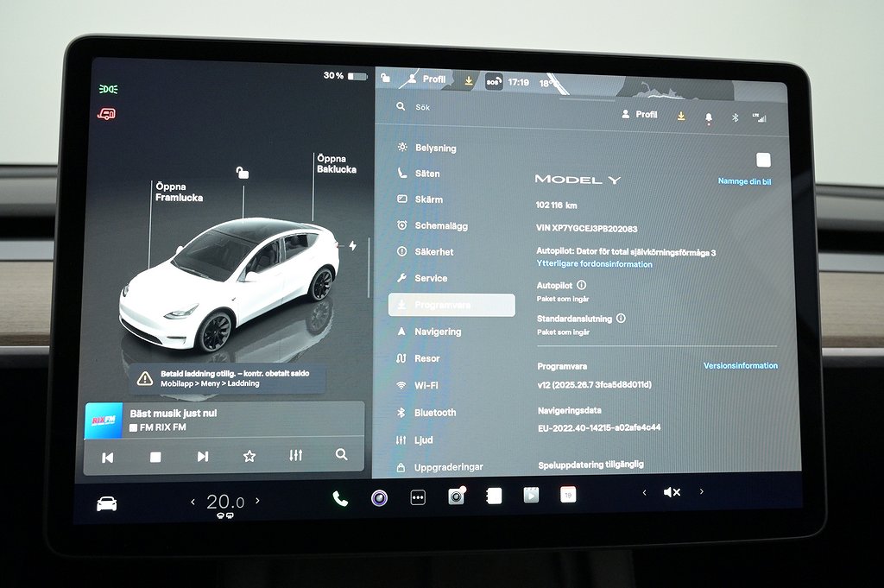Open the camera app in dock
Screen dimensions: 884x588
coord(456,496)
